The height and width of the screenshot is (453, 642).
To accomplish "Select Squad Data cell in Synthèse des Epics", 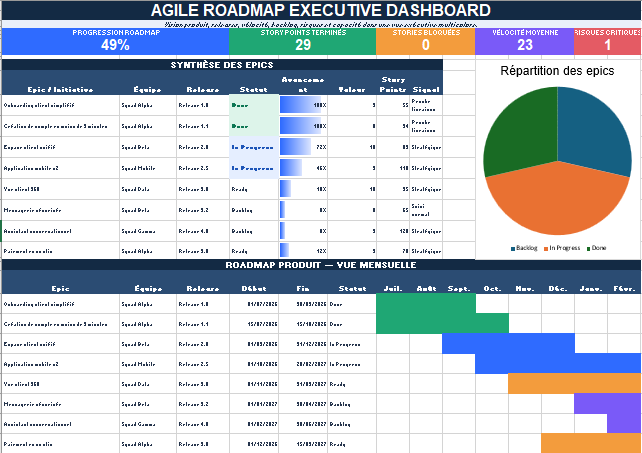I will [x=148, y=189].
